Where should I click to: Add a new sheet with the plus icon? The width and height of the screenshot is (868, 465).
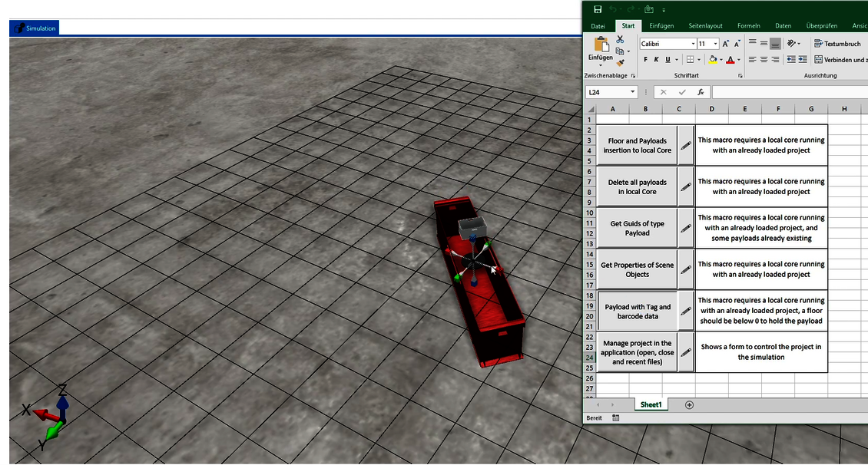tap(689, 404)
